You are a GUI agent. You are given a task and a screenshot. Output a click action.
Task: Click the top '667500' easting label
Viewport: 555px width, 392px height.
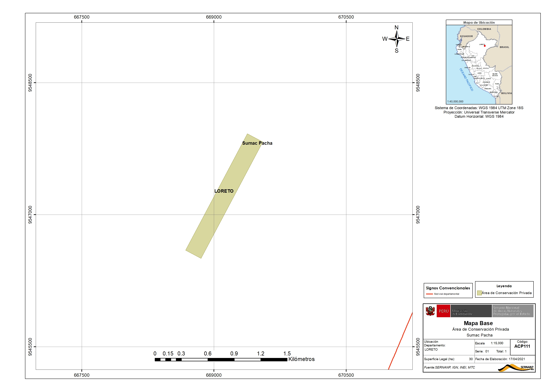[82, 17]
